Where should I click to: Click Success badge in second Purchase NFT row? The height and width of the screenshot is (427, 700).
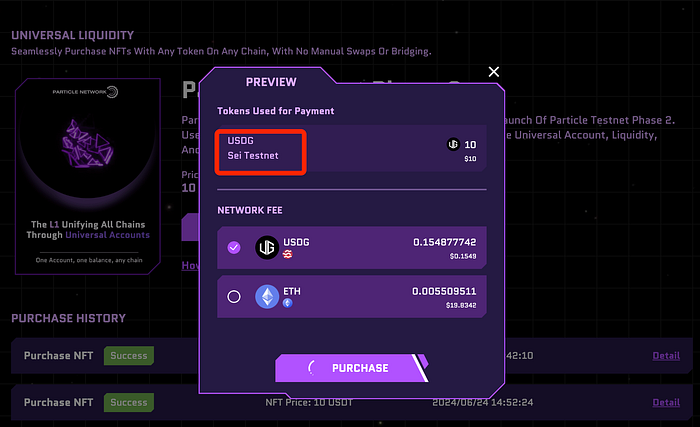pos(129,402)
